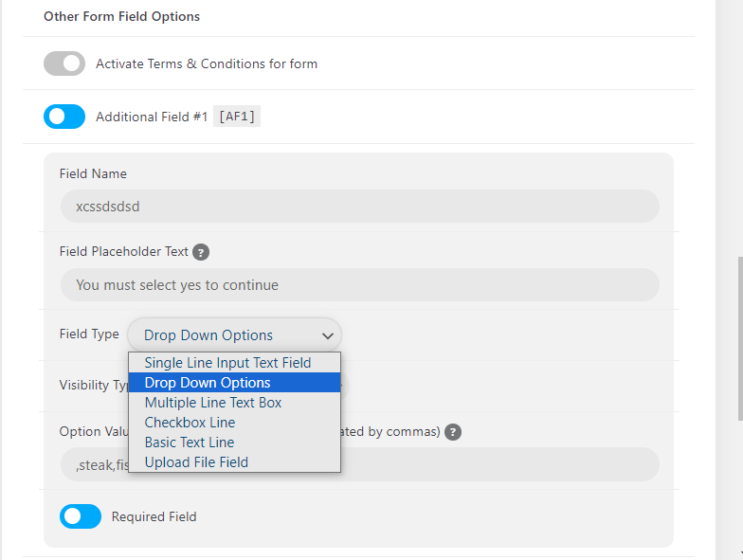Disable the Additional Field #1 switch
The height and width of the screenshot is (560, 743).
point(64,117)
